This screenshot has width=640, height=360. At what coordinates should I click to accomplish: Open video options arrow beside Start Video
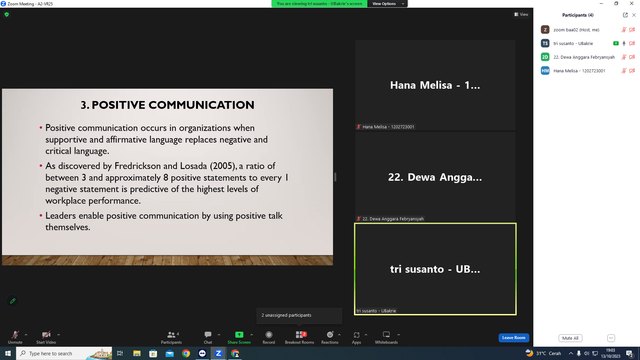(x=58, y=335)
